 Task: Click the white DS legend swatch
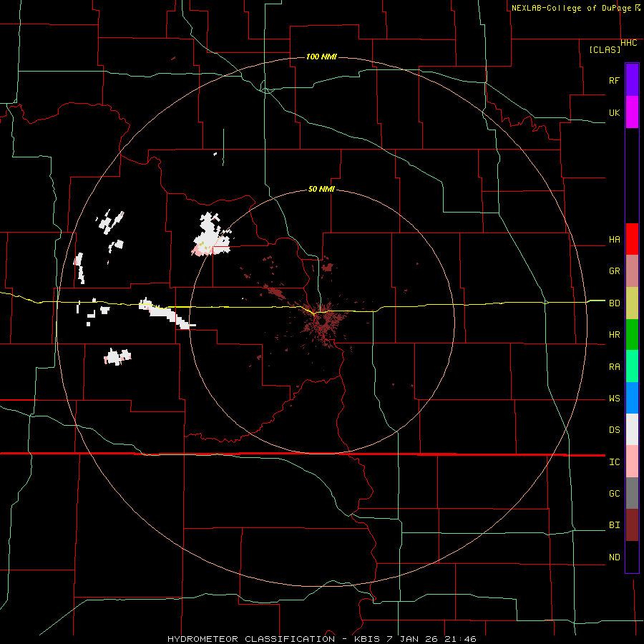[632, 429]
